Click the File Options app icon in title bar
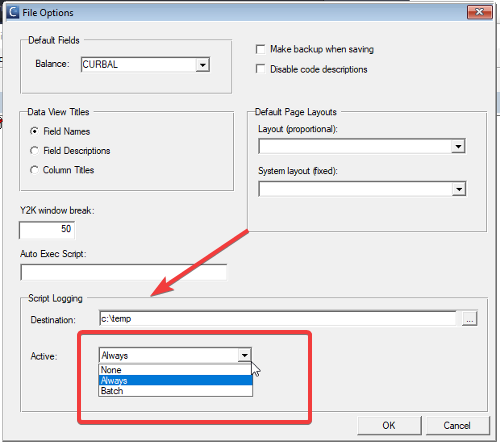Image resolution: width=500 pixels, height=445 pixels. pos(12,12)
